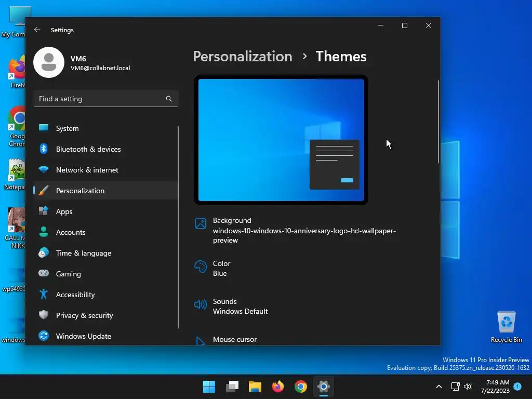Click the Privacy & security shield icon
The height and width of the screenshot is (399, 532).
coord(44,315)
